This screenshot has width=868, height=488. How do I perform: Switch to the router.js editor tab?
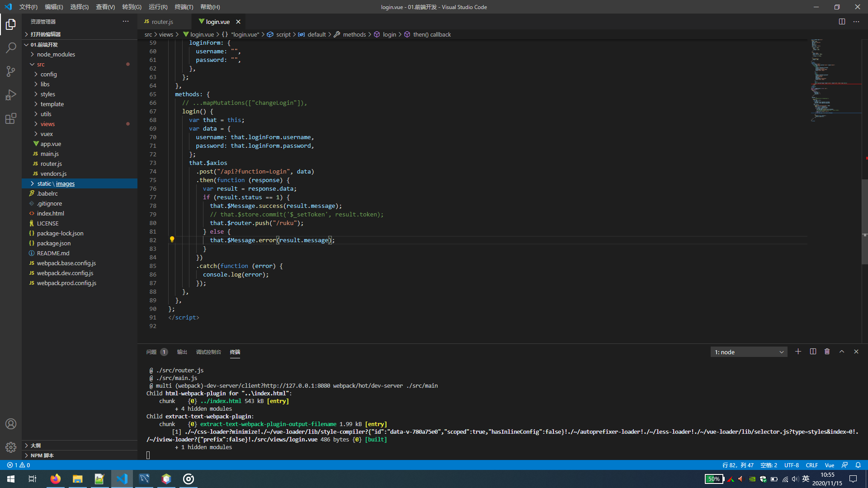162,22
